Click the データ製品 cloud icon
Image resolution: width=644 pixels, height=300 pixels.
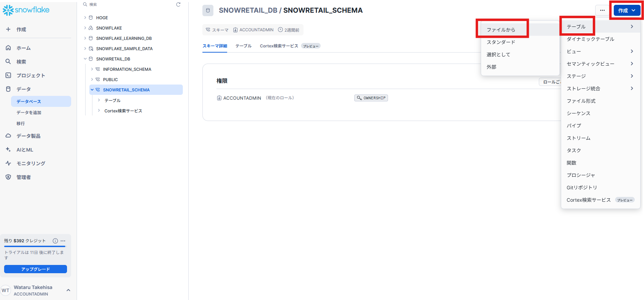pos(8,136)
